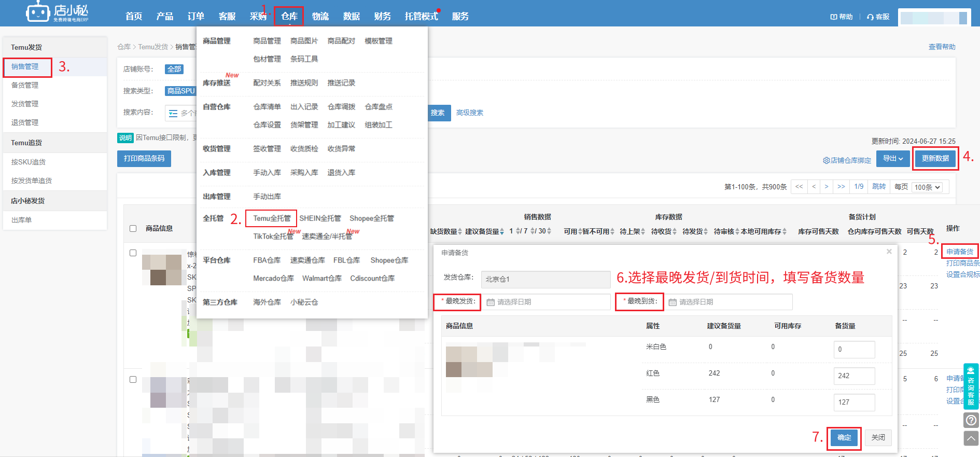The width and height of the screenshot is (980, 457).
Task: Click the 店小秘 robot logo
Action: 58,12
